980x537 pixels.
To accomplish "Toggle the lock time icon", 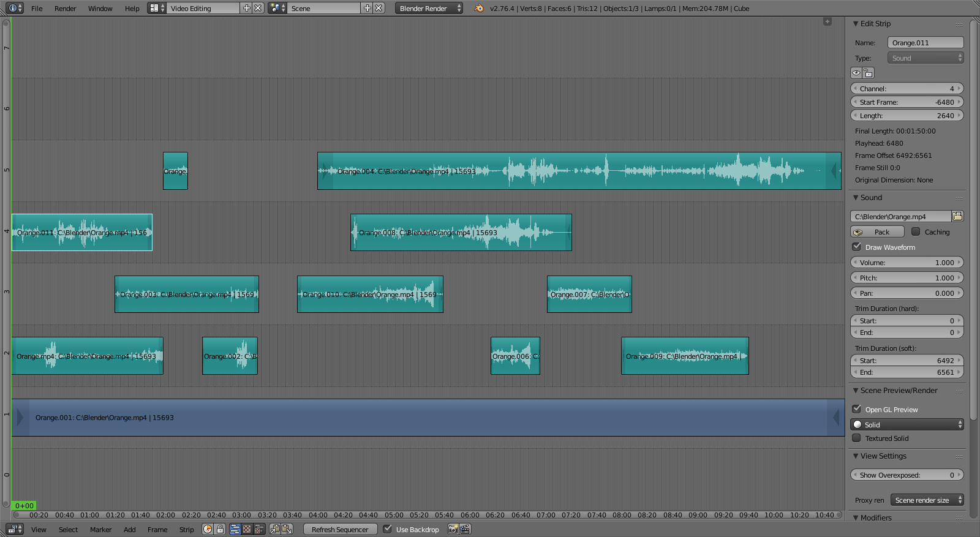I will click(x=220, y=529).
